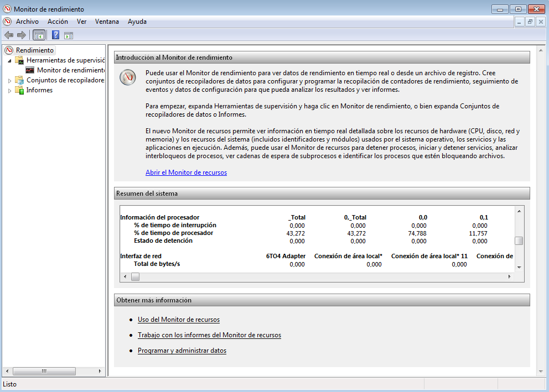Click the % de tiempo de interrupción label
549x392 pixels.
(x=175, y=225)
